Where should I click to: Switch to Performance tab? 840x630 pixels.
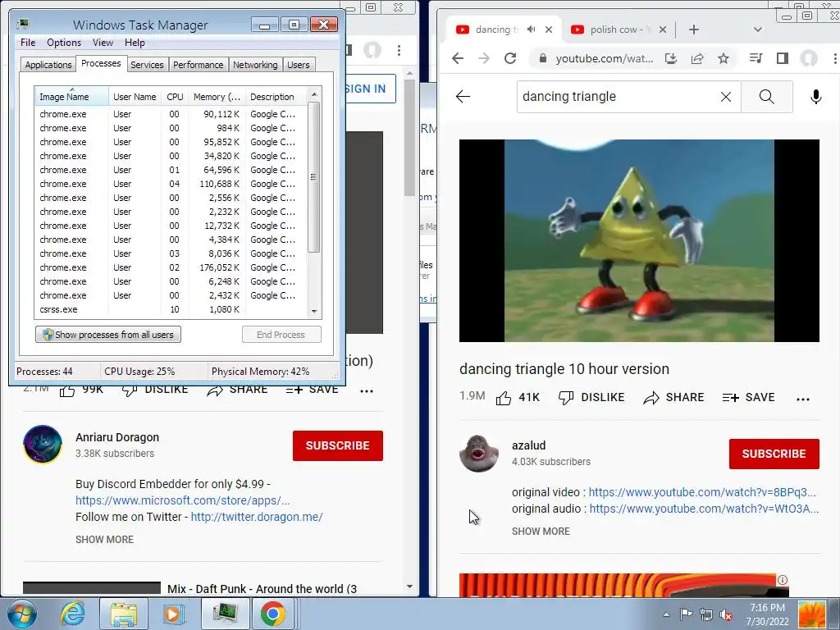(199, 65)
